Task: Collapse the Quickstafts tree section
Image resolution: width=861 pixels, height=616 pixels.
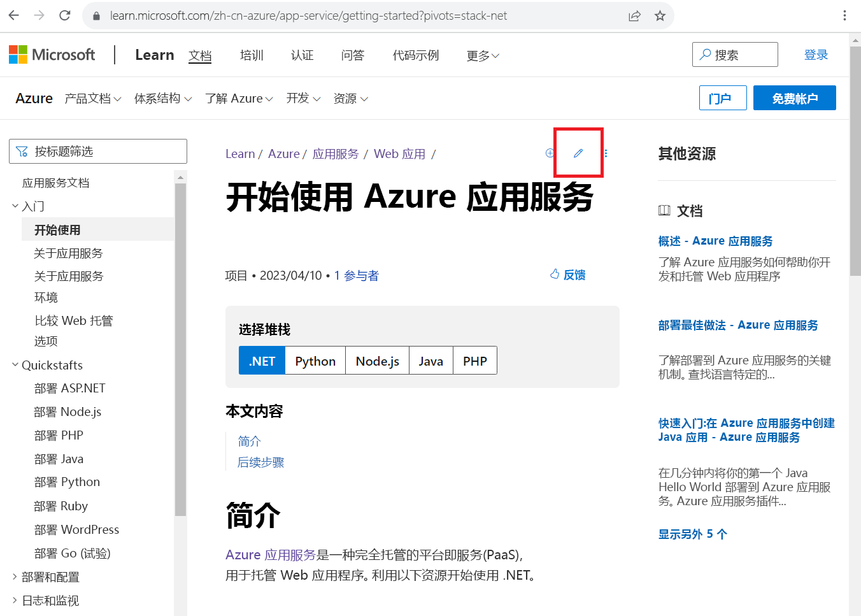Action: [15, 365]
